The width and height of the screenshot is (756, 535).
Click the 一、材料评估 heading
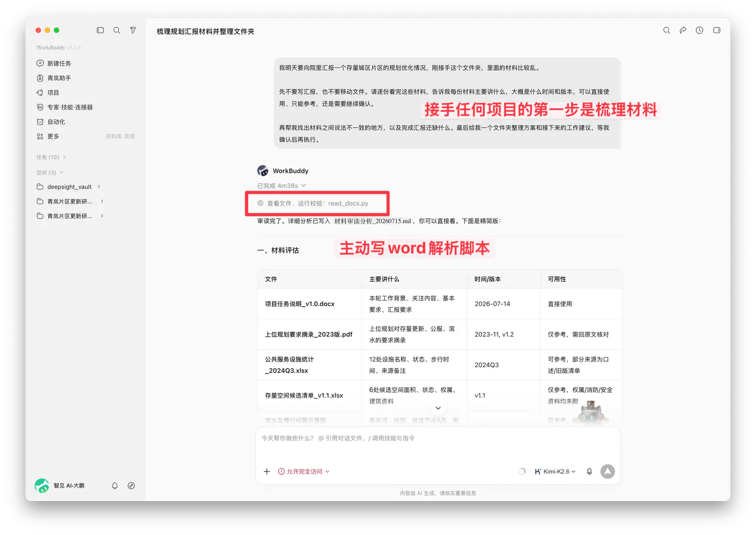tap(278, 251)
